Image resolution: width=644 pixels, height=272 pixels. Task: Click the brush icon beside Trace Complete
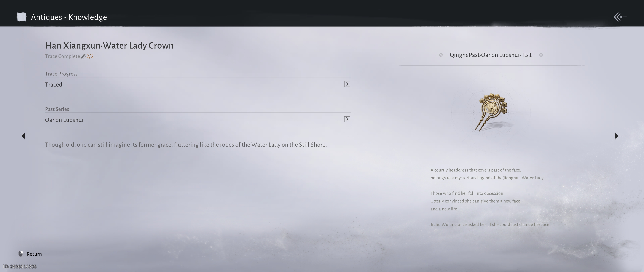(x=83, y=56)
